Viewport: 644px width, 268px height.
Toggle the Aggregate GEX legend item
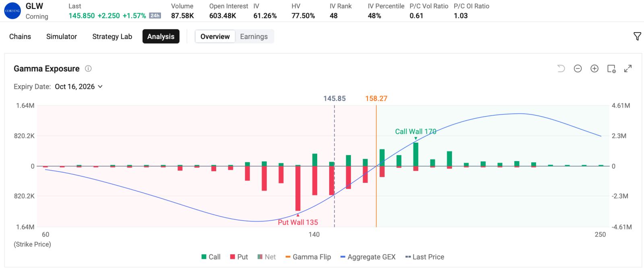click(368, 257)
